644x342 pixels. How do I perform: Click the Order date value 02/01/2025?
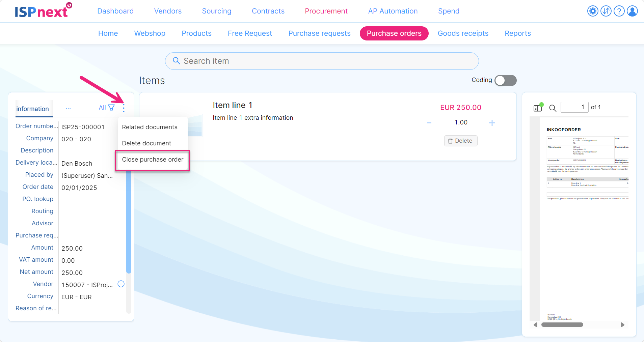click(x=79, y=188)
